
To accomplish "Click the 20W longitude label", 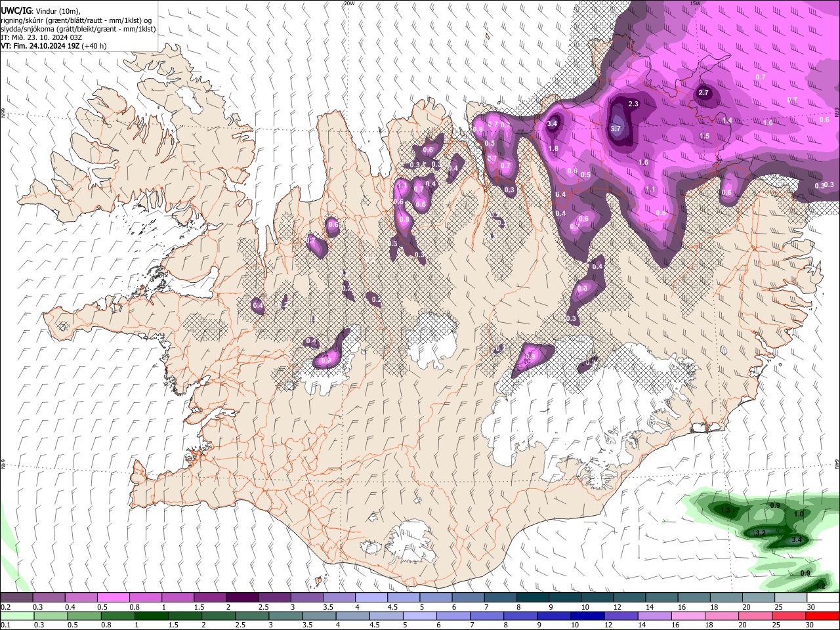I will pyautogui.click(x=349, y=3).
